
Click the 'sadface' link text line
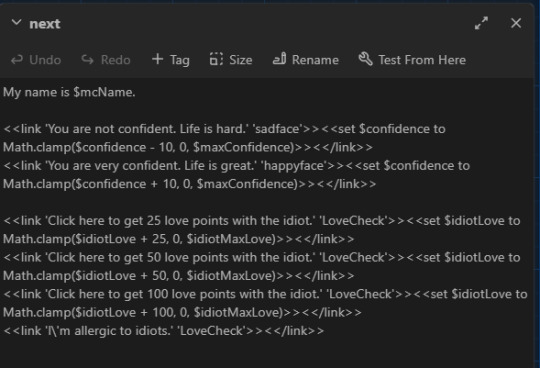click(x=224, y=138)
